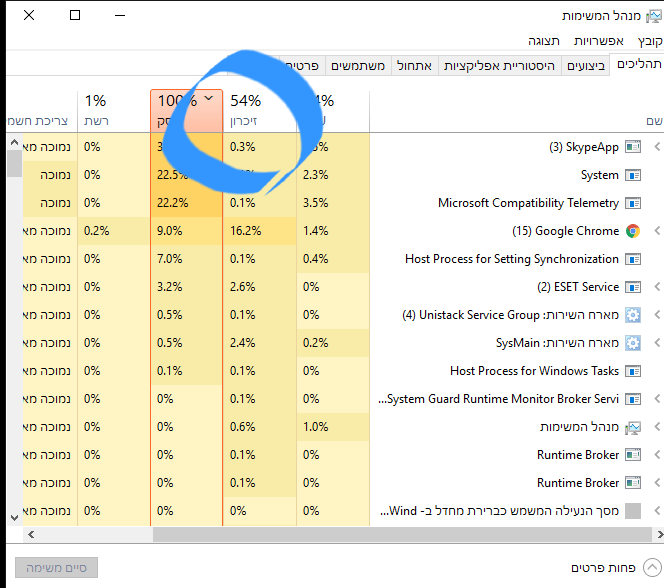The height and width of the screenshot is (588, 664).
Task: Switch to the ביצועים tab
Action: (x=586, y=66)
